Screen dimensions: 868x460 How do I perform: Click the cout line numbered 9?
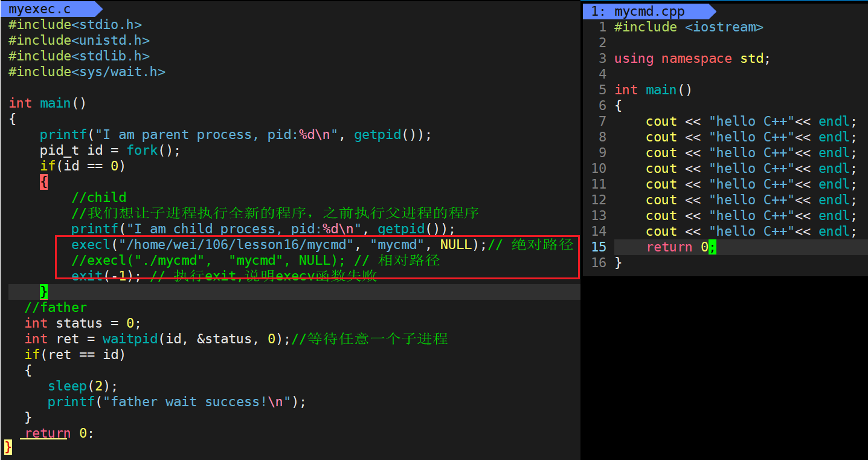tap(751, 153)
